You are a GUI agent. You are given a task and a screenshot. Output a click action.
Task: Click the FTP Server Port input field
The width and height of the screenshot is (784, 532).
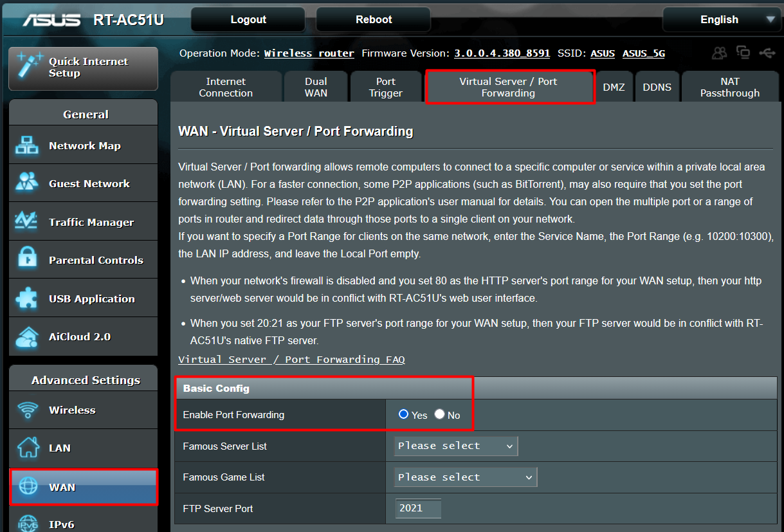tap(418, 508)
